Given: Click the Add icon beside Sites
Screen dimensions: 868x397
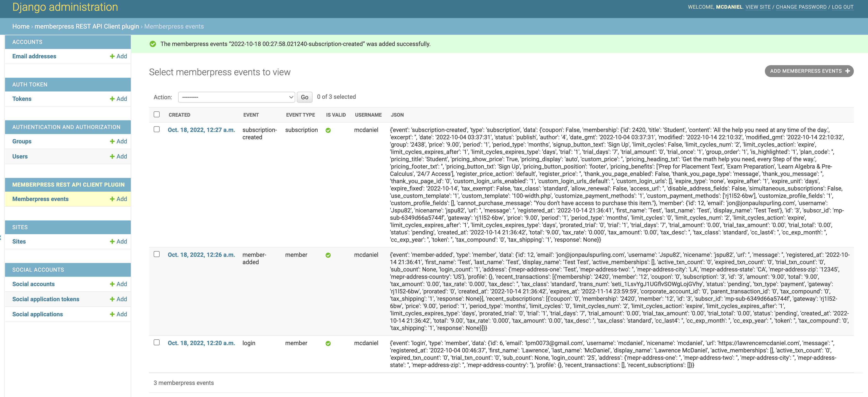Looking at the screenshot, I should click(113, 241).
